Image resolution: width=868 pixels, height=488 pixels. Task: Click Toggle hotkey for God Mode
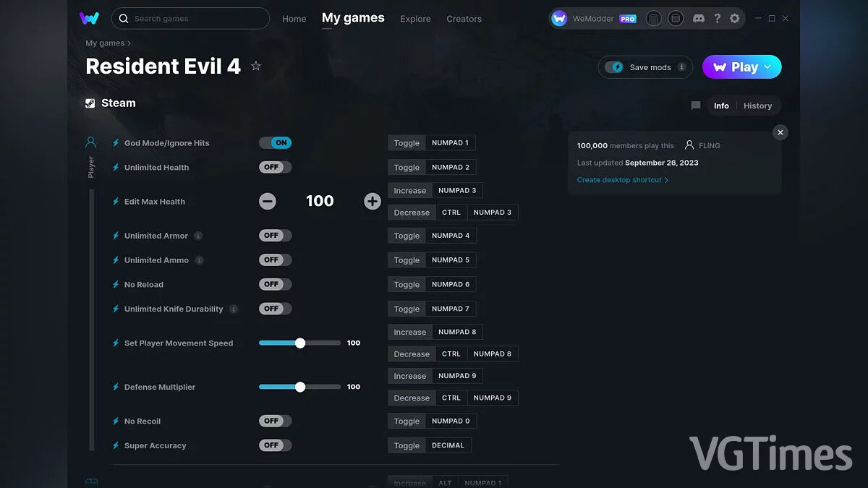[407, 143]
